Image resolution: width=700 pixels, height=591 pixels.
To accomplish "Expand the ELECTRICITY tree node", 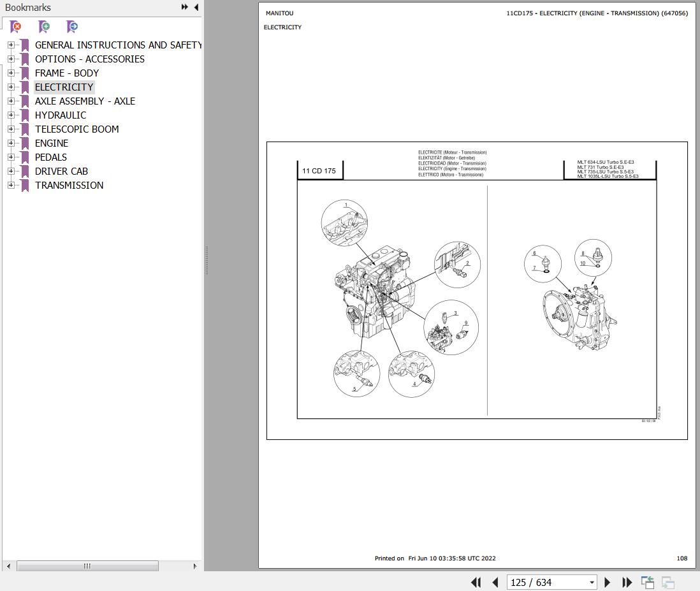I will (x=11, y=87).
